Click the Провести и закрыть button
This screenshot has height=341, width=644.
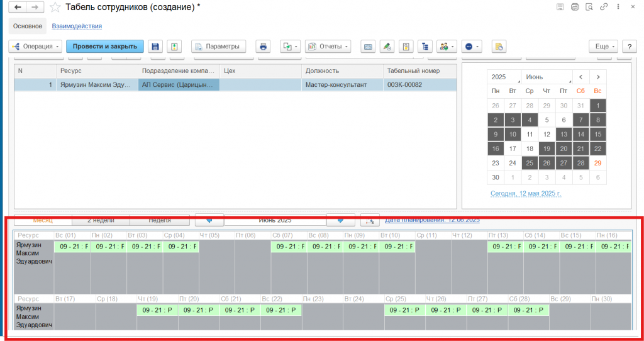click(x=105, y=47)
